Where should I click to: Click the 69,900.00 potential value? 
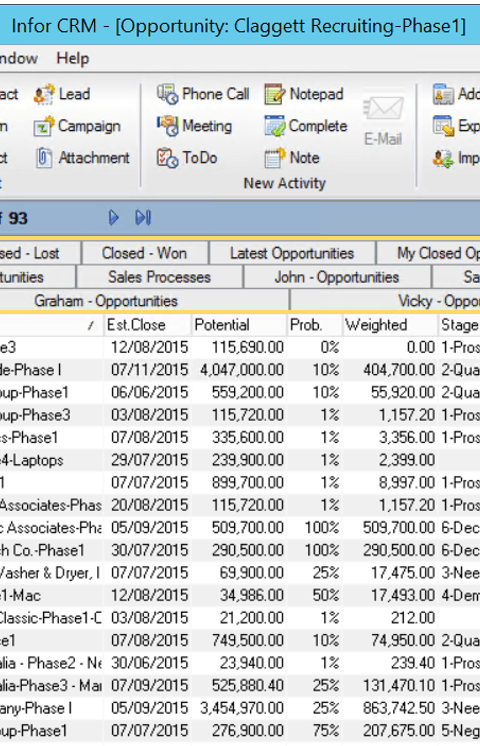239,573
